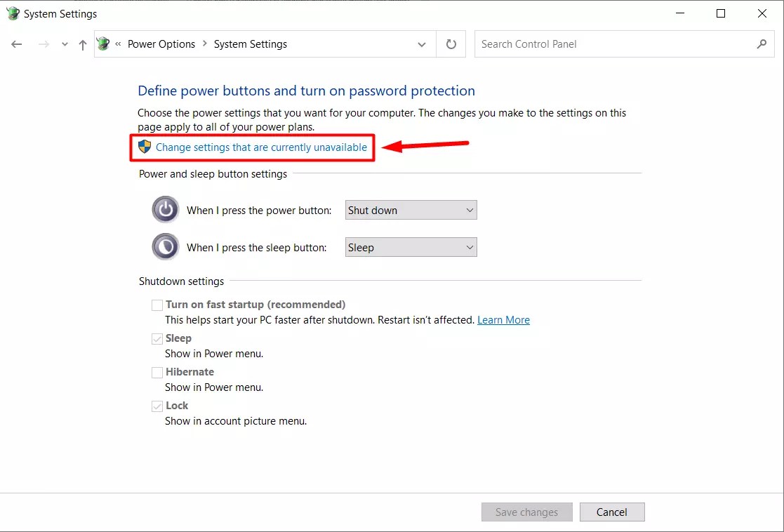Select System Settings in the breadcrumb

[x=250, y=44]
